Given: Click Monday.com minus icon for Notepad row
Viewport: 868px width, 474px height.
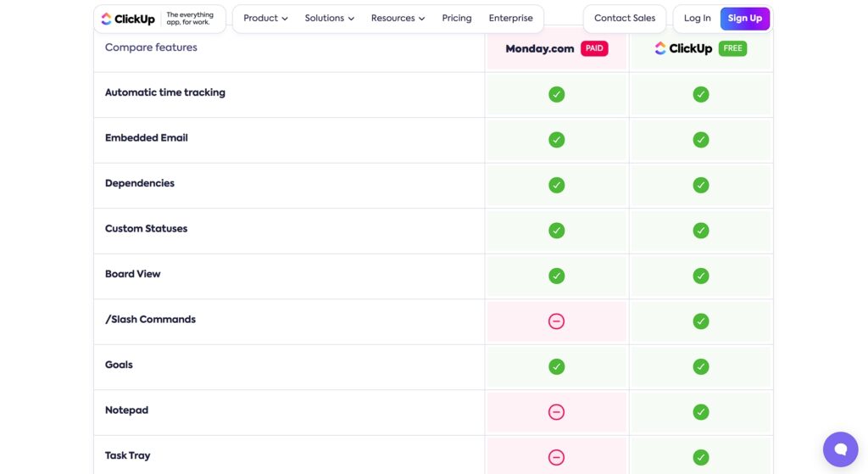Looking at the screenshot, I should pyautogui.click(x=556, y=413).
